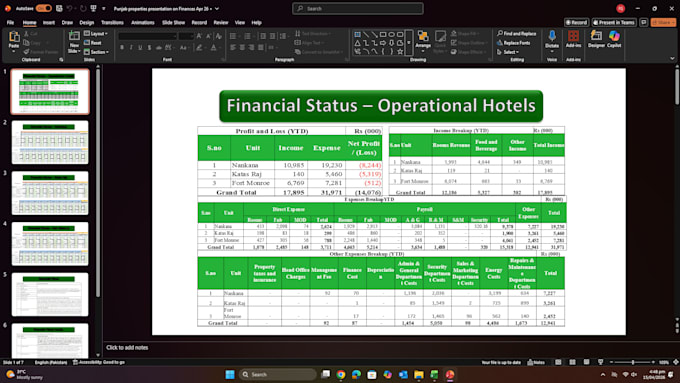Toggle Underline formatting
The width and height of the screenshot is (680, 383).
pos(140,47)
